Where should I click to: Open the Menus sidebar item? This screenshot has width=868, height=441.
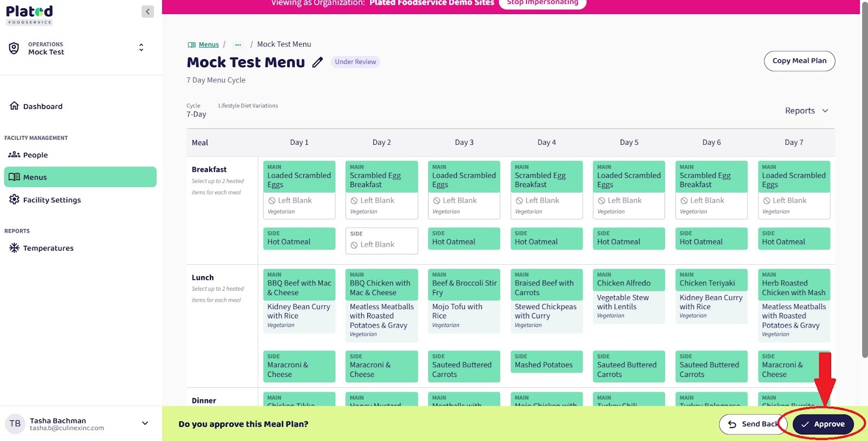[80, 177]
